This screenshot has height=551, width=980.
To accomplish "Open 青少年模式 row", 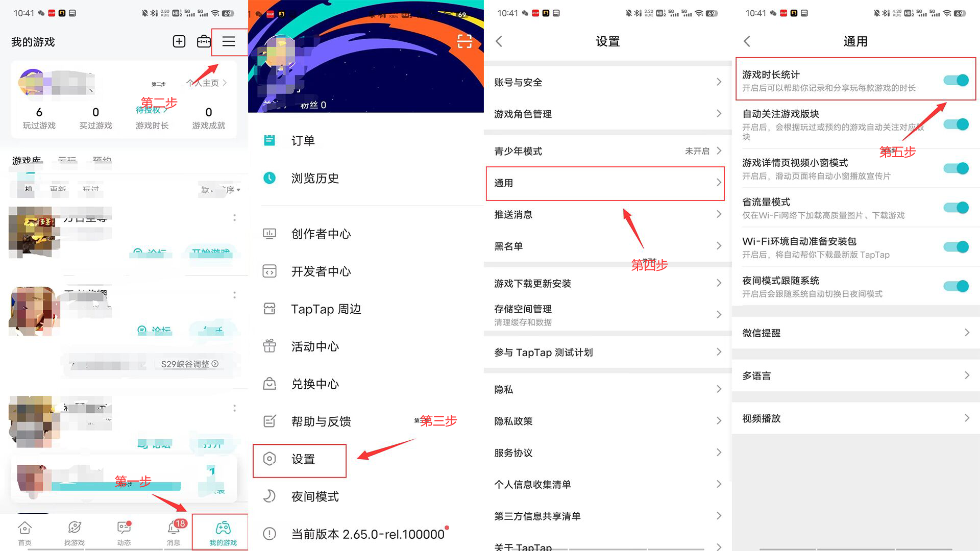I will coord(608,151).
